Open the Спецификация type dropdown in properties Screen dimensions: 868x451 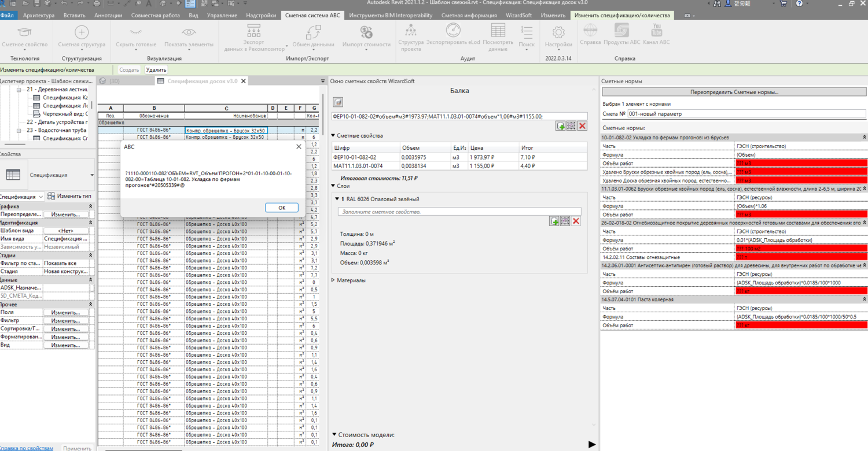pyautogui.click(x=92, y=175)
